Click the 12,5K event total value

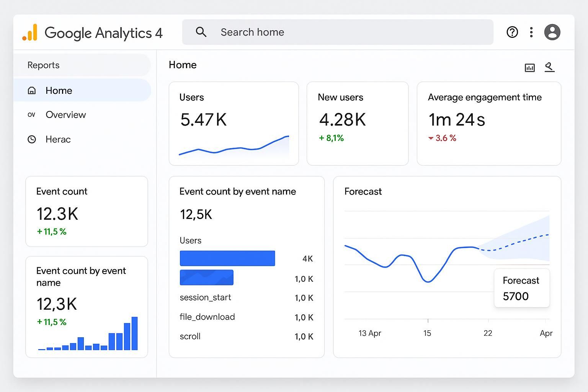pyautogui.click(x=196, y=214)
